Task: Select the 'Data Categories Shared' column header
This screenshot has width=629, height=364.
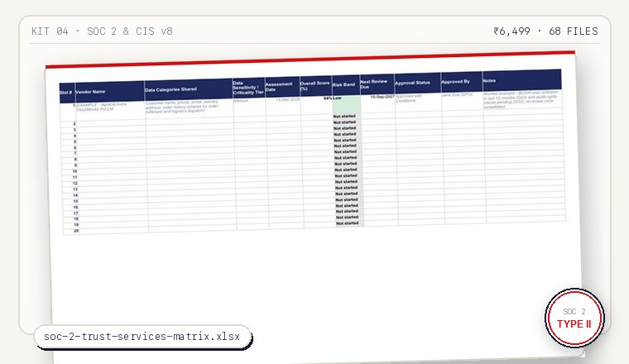Action: coord(188,89)
